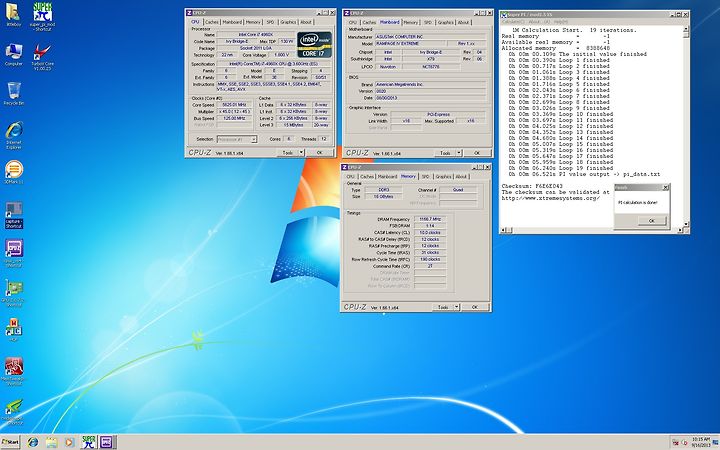Screen dimensions: 720x450
Task: Click the Tools button in CPU-Z CPU window
Action: coord(288,152)
